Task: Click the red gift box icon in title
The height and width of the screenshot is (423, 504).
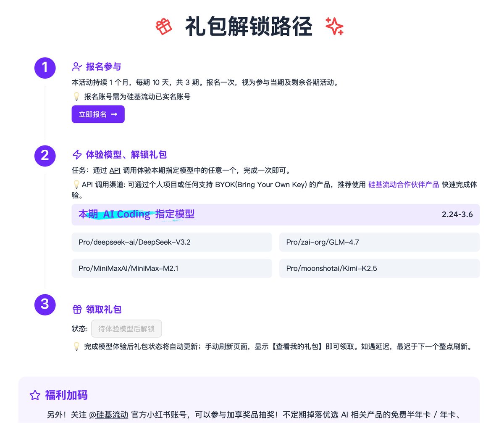Action: pos(164,27)
